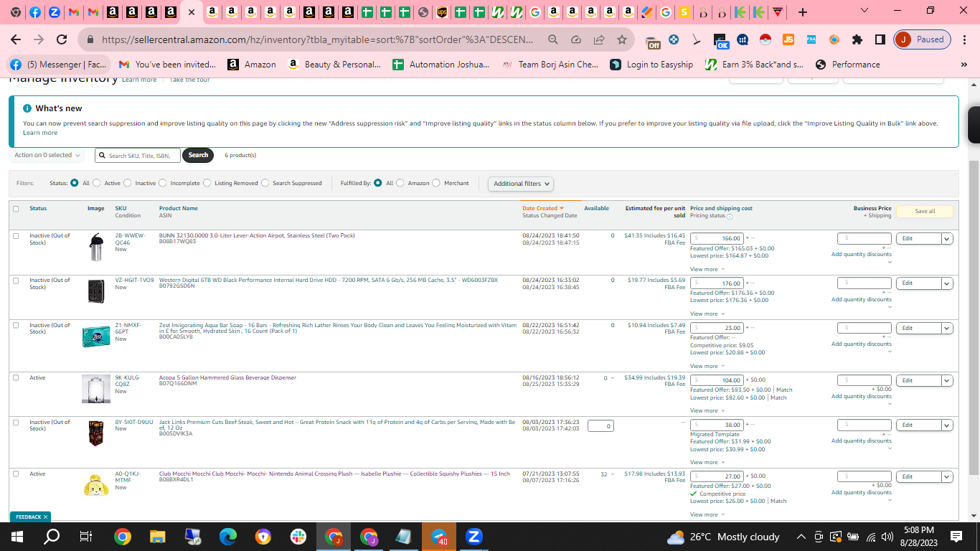Tick the select-all checkbox in table header

tap(16, 209)
